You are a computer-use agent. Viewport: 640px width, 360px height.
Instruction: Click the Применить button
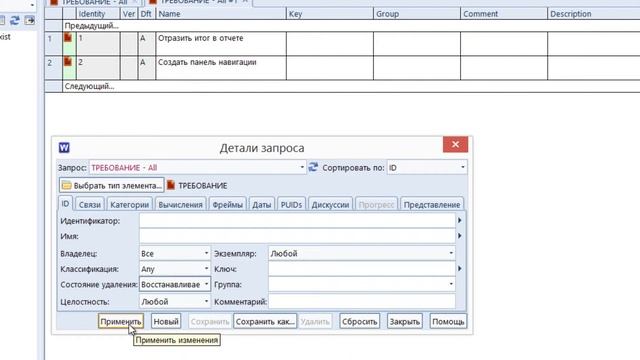[121, 321]
